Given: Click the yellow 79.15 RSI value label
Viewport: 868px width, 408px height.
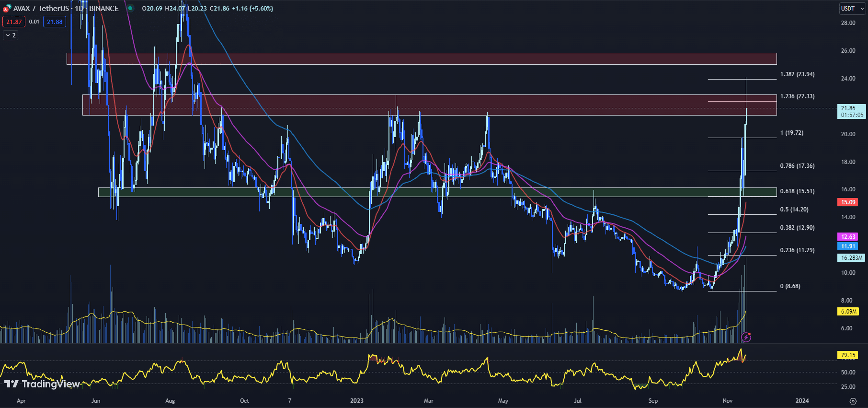Looking at the screenshot, I should click(x=848, y=355).
